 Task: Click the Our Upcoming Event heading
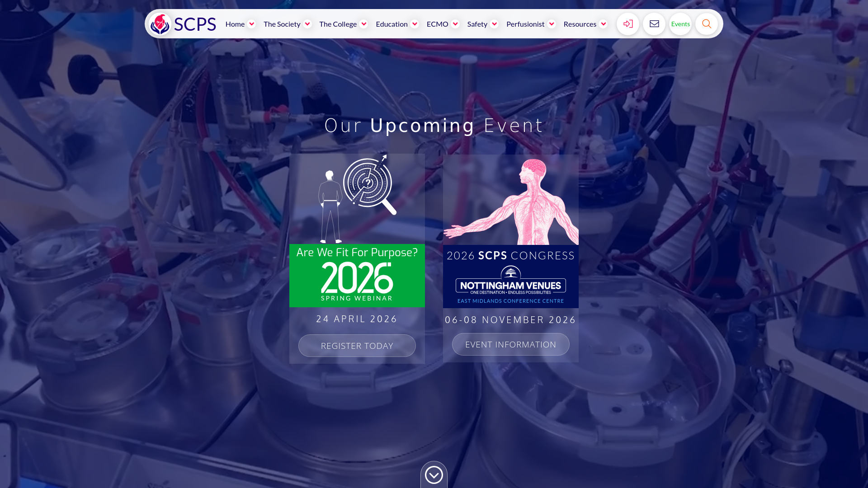click(434, 125)
